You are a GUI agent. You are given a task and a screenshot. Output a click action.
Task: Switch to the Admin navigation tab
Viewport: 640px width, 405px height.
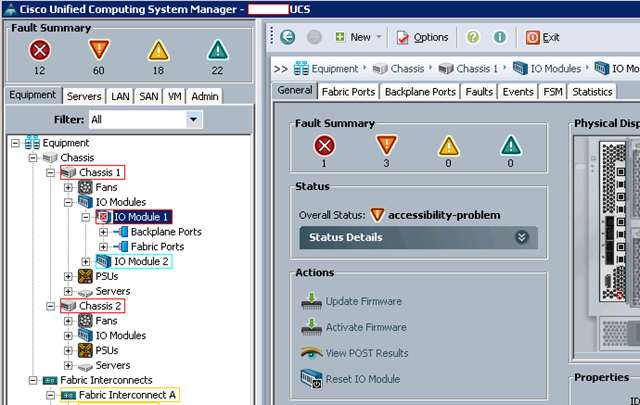tap(204, 96)
